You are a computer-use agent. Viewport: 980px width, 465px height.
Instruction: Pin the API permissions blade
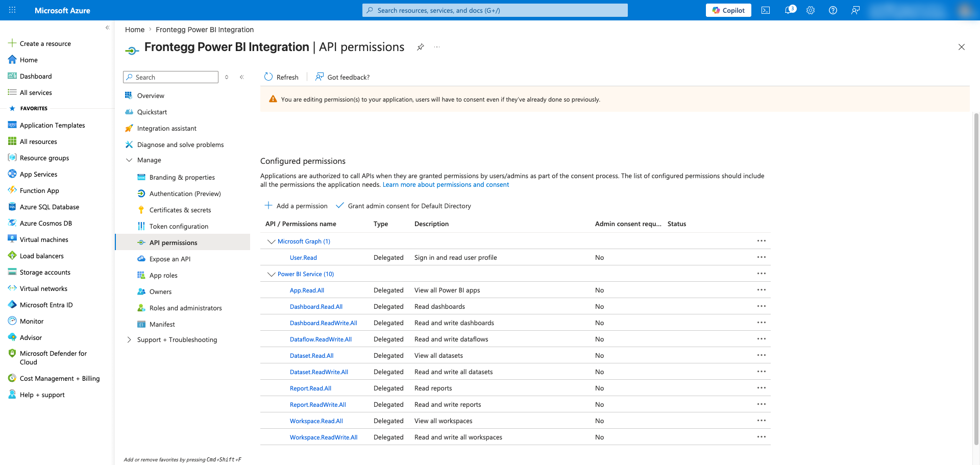tap(420, 47)
